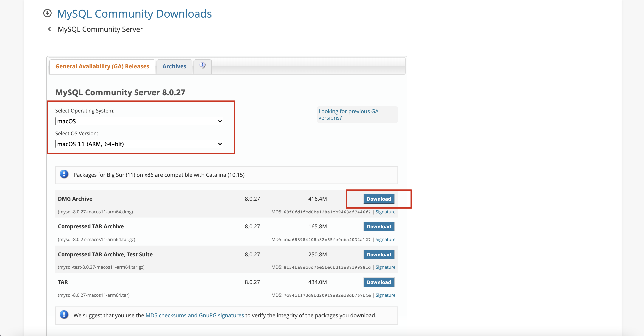Open Looking for previous GA versions link
This screenshot has height=336, width=644.
348,115
